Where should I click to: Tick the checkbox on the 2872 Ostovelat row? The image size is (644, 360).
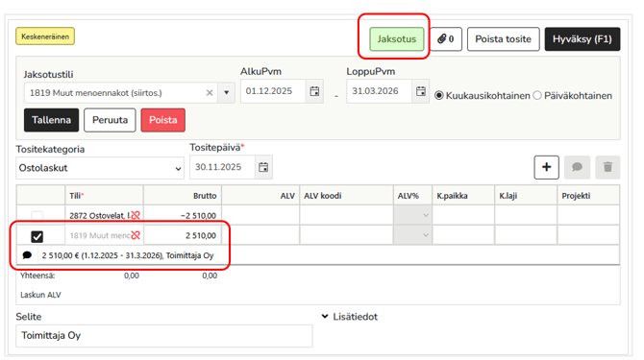tap(37, 215)
